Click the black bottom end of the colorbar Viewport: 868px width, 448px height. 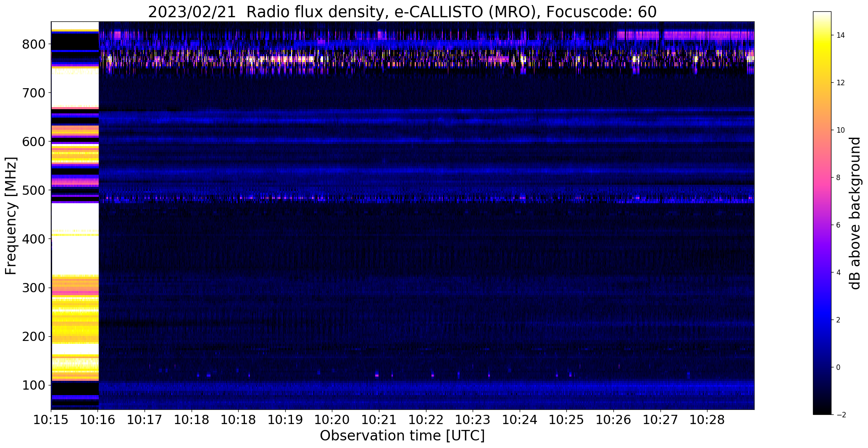pyautogui.click(x=822, y=411)
